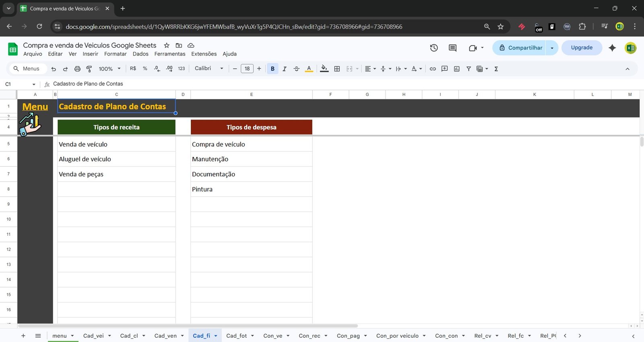644x342 pixels.
Task: Switch to the Con_rec sheet tab
Action: point(309,336)
